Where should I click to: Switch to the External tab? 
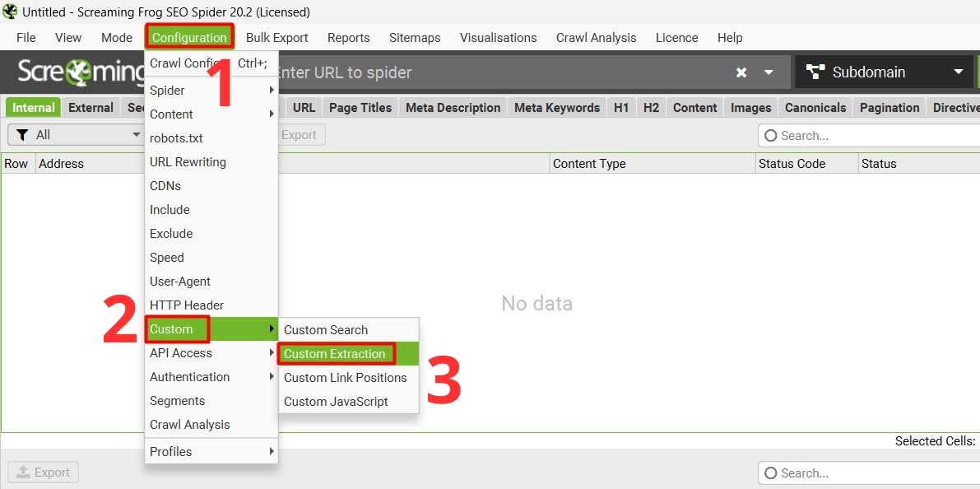point(91,108)
